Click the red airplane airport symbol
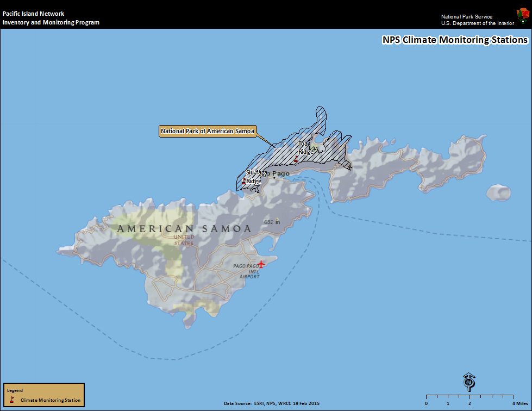Image resolution: width=532 pixels, height=411 pixels. 261,264
